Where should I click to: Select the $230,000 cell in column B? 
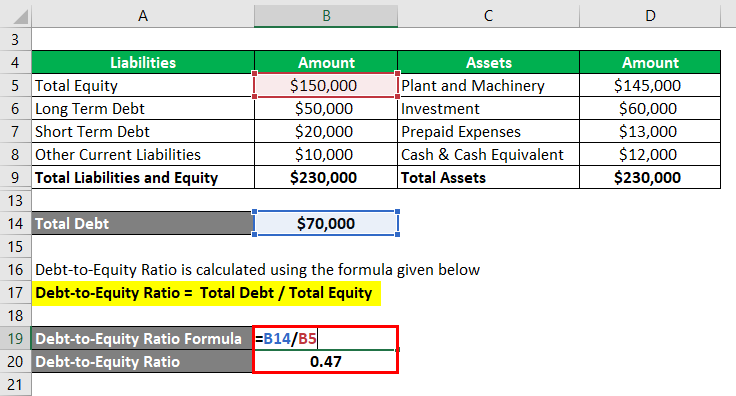[326, 177]
